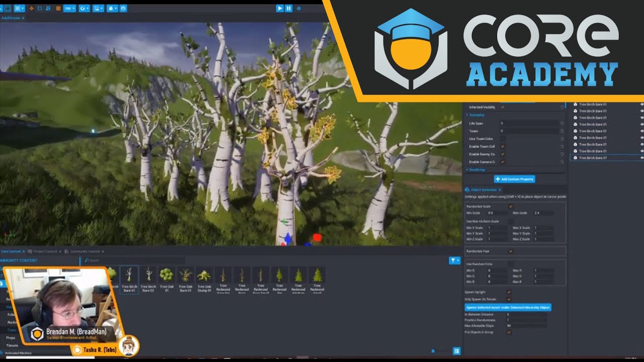Screen dimensions: 644x362
Task: Select the highlighted Tree Birch Bare 01 hierarchy row
Action: click(x=607, y=158)
